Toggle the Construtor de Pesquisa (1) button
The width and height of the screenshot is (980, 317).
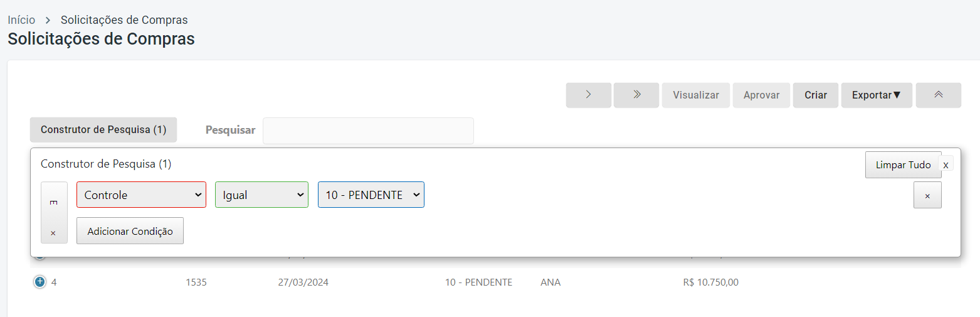103,130
